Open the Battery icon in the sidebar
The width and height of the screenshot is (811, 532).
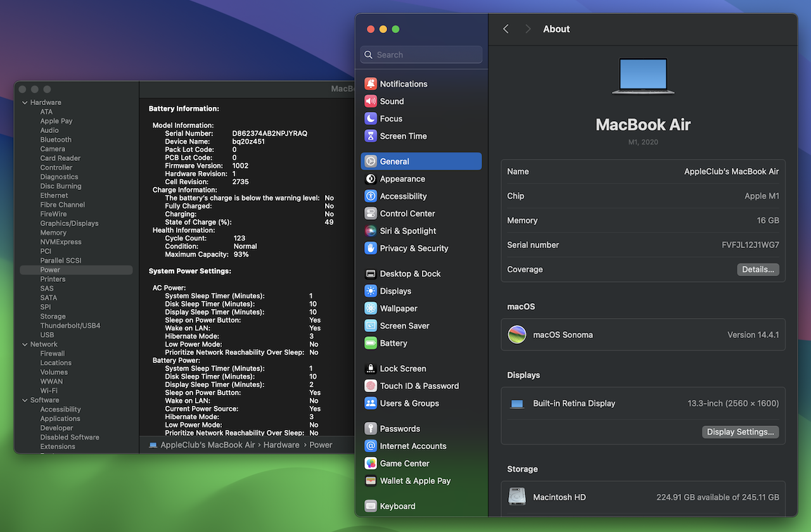[x=371, y=343]
